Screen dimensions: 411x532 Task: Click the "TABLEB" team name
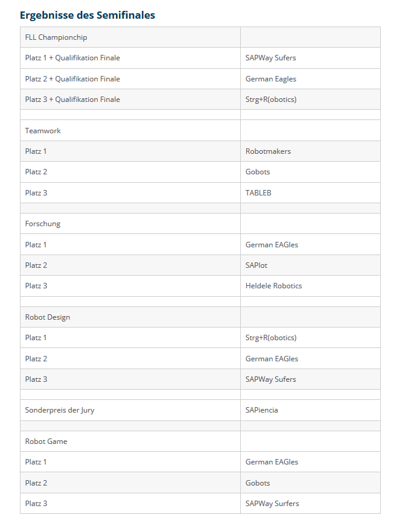pos(258,193)
